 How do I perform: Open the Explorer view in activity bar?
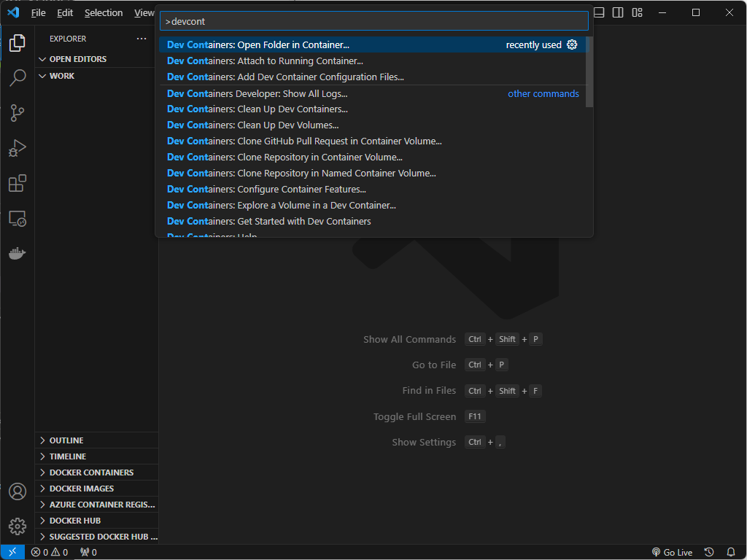[18, 43]
